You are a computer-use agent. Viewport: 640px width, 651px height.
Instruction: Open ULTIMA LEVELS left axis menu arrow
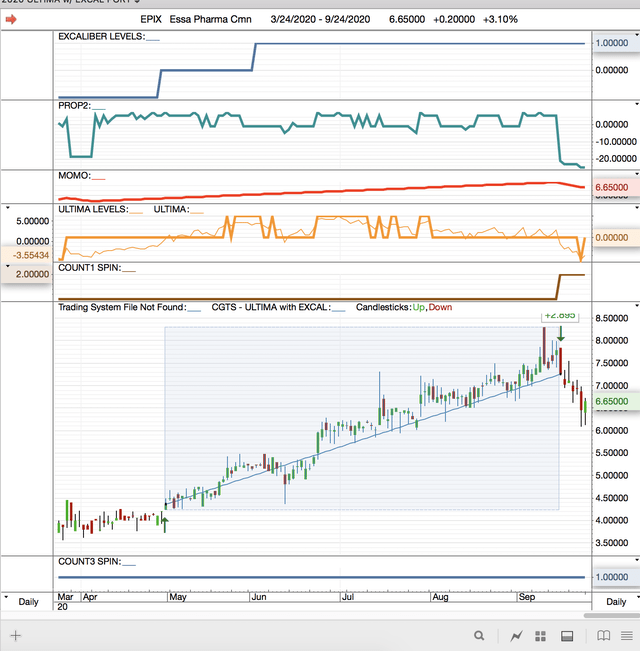click(x=7, y=208)
